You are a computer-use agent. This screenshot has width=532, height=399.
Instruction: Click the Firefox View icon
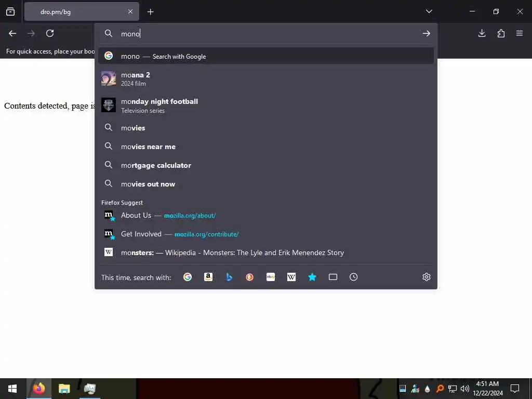10,11
